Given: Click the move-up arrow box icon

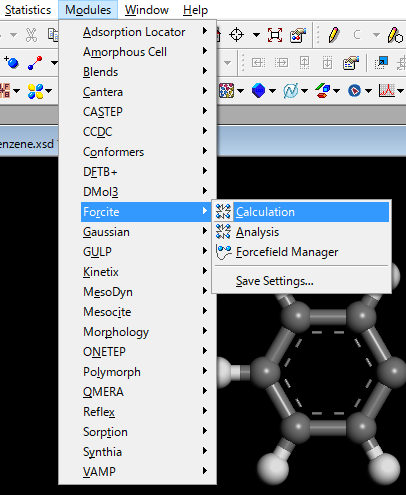Looking at the screenshot, I should pyautogui.click(x=304, y=63).
